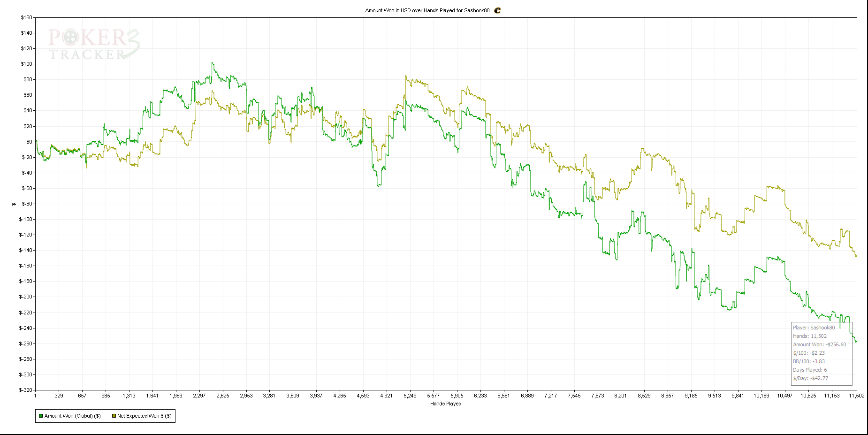This screenshot has width=868, height=435.
Task: Click the $160 label on the y-axis
Action: (x=26, y=17)
